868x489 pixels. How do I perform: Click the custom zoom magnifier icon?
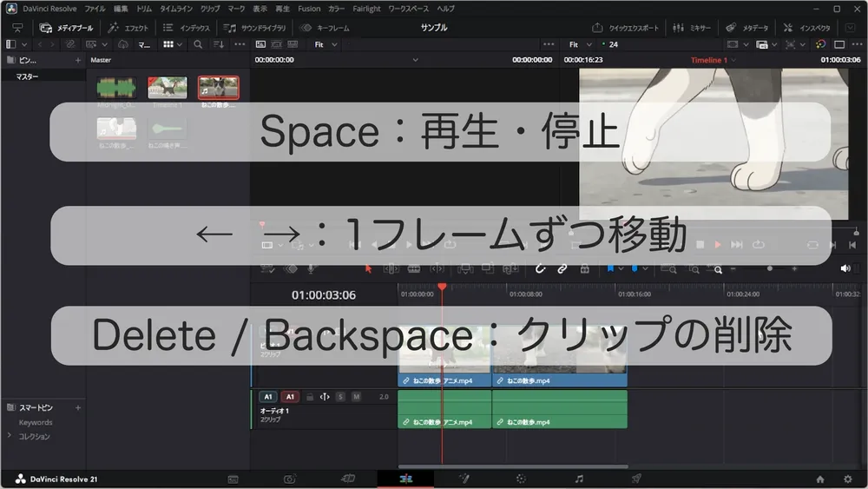(x=718, y=270)
